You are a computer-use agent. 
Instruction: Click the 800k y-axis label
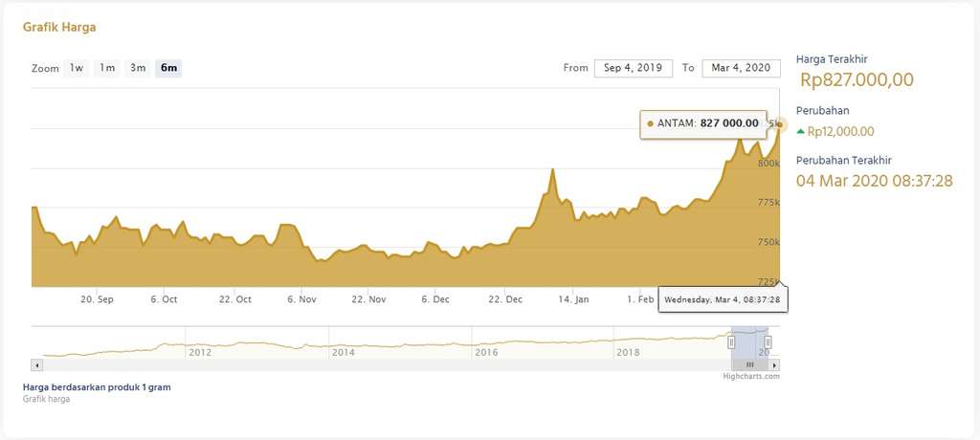768,164
